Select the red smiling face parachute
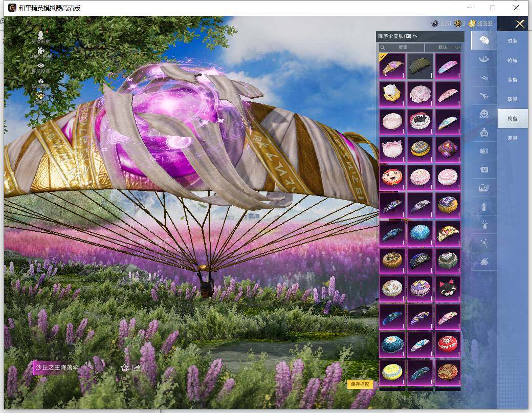Image resolution: width=532 pixels, height=413 pixels. pos(392,178)
